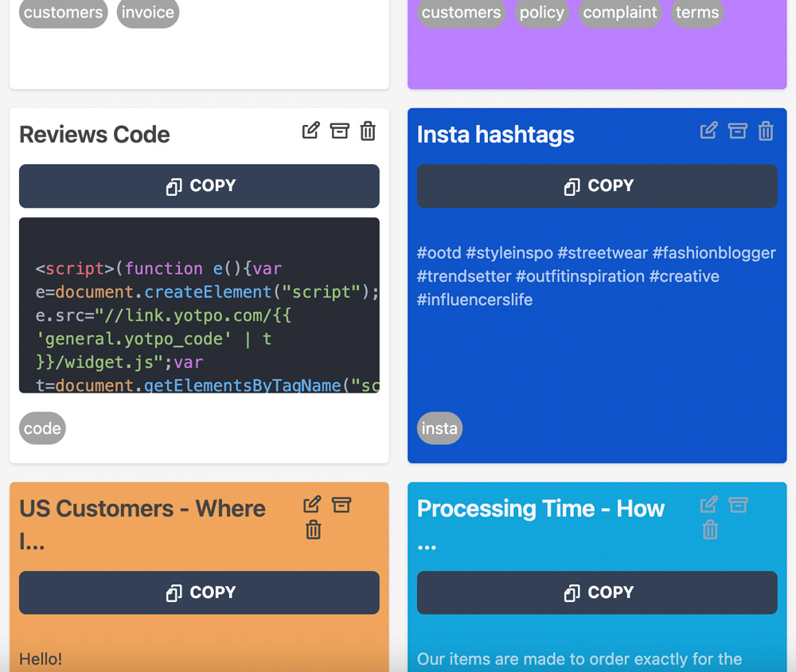Screen dimensions: 796x672
Task: Delete the Processing Time snippet
Action: 710,529
